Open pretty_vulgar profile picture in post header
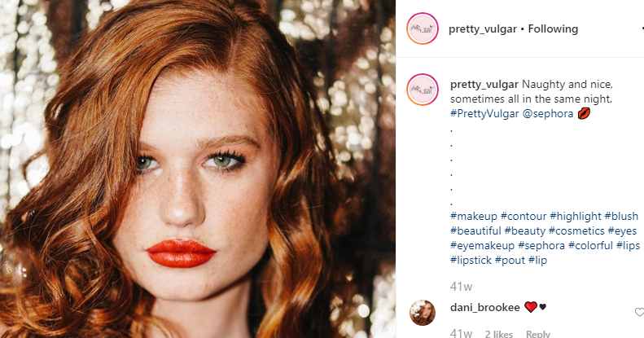This screenshot has height=338, width=644. (423, 29)
